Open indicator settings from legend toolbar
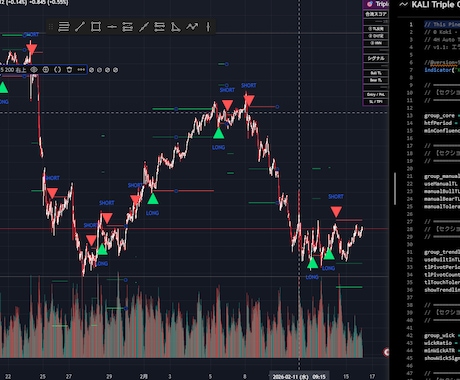 pos(46,70)
